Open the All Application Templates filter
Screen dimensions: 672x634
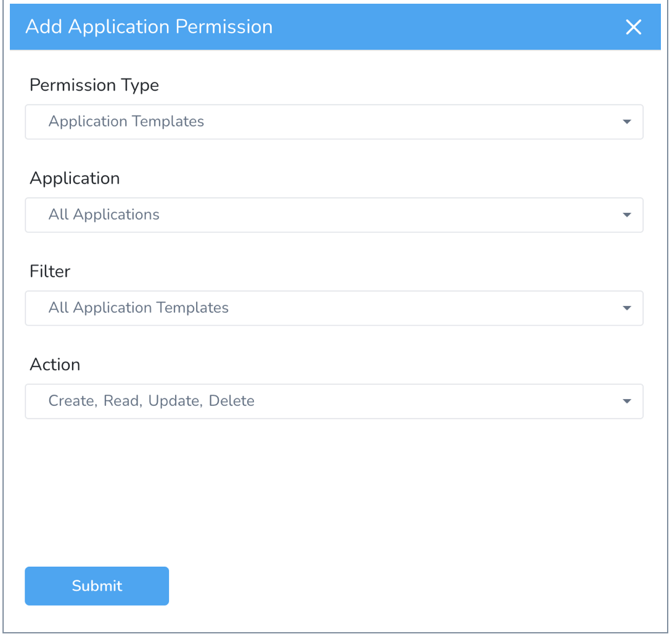click(334, 308)
